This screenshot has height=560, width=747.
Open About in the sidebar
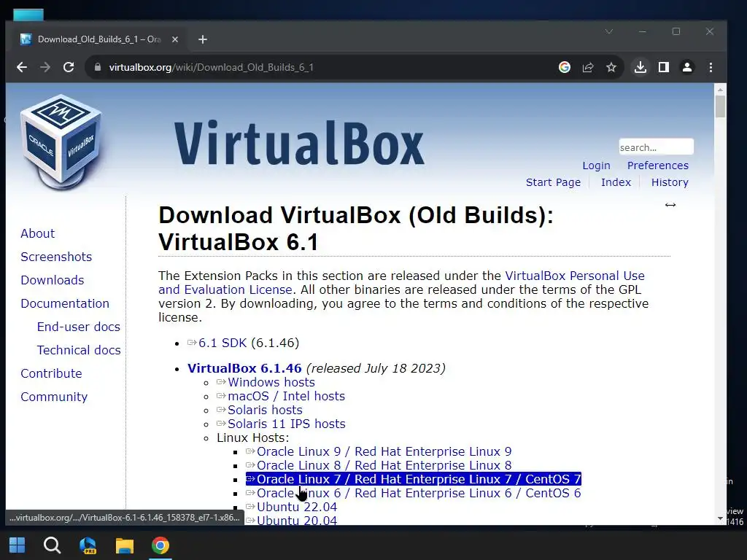pyautogui.click(x=38, y=233)
